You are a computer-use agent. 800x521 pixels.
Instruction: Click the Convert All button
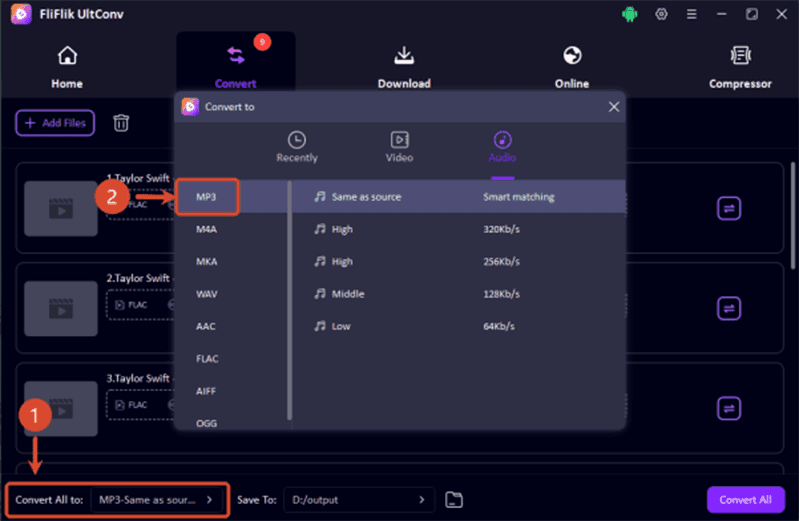point(745,500)
